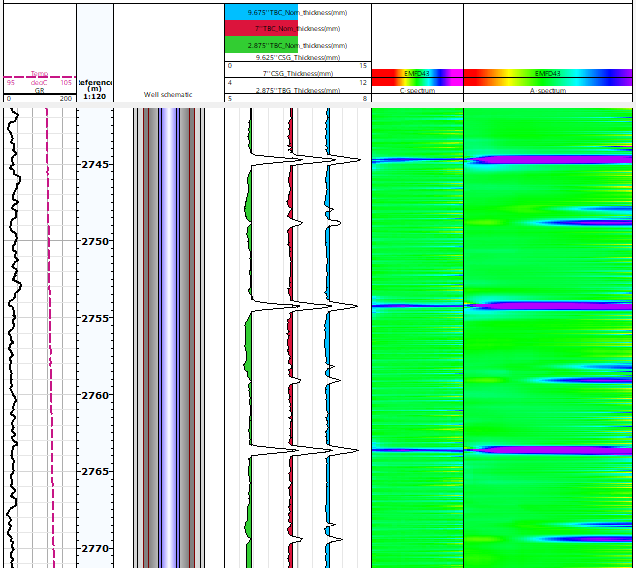Select the 9.625" CSG_Thickness curve header
This screenshot has width=636, height=568.
(297, 58)
